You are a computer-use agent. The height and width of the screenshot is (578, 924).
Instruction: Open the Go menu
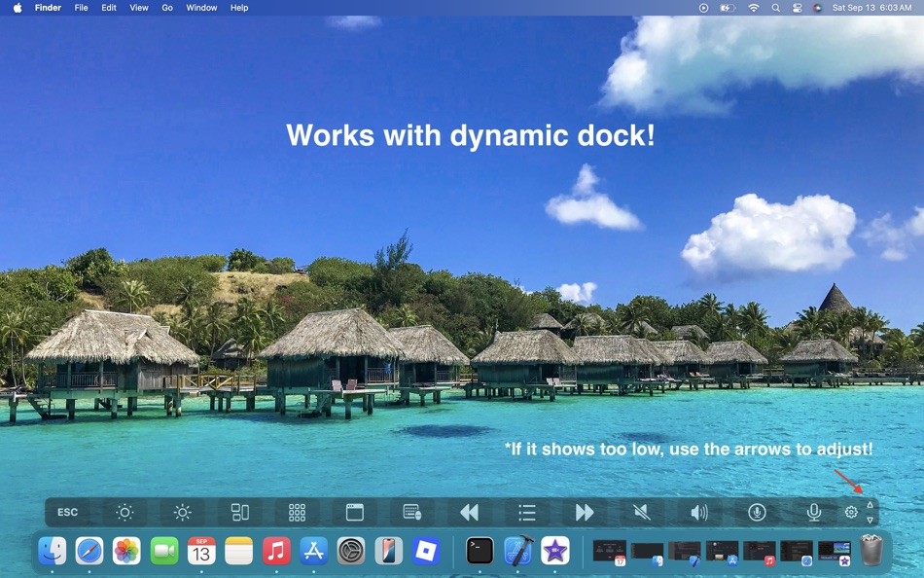[x=167, y=8]
